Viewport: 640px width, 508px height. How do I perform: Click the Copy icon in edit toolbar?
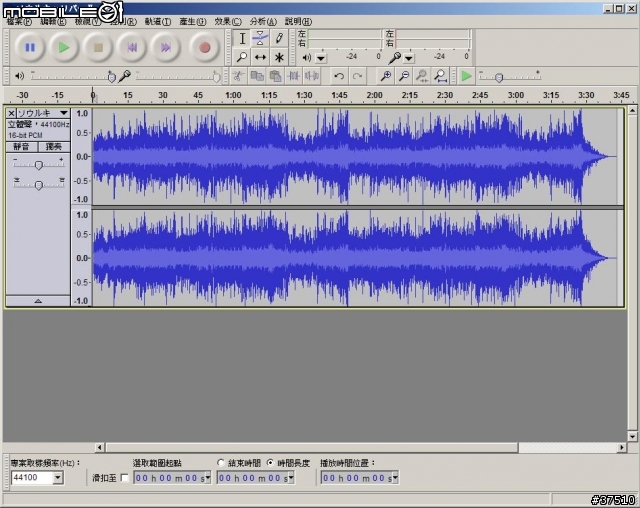(x=257, y=76)
